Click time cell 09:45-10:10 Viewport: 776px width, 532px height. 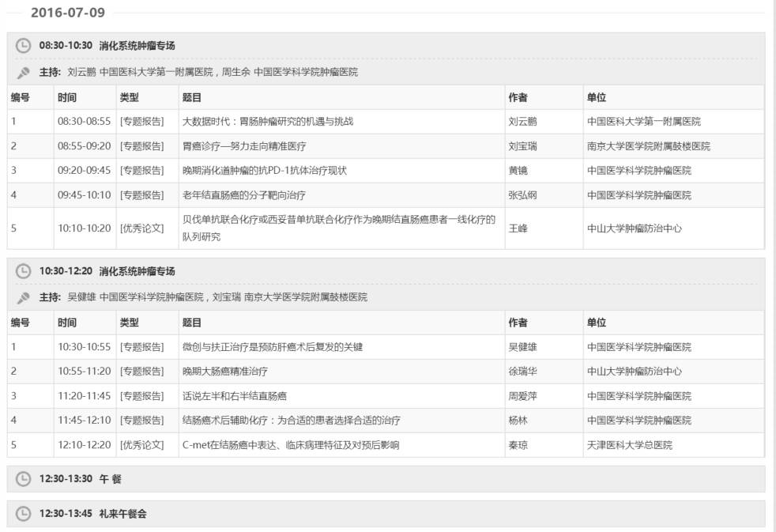(x=84, y=195)
